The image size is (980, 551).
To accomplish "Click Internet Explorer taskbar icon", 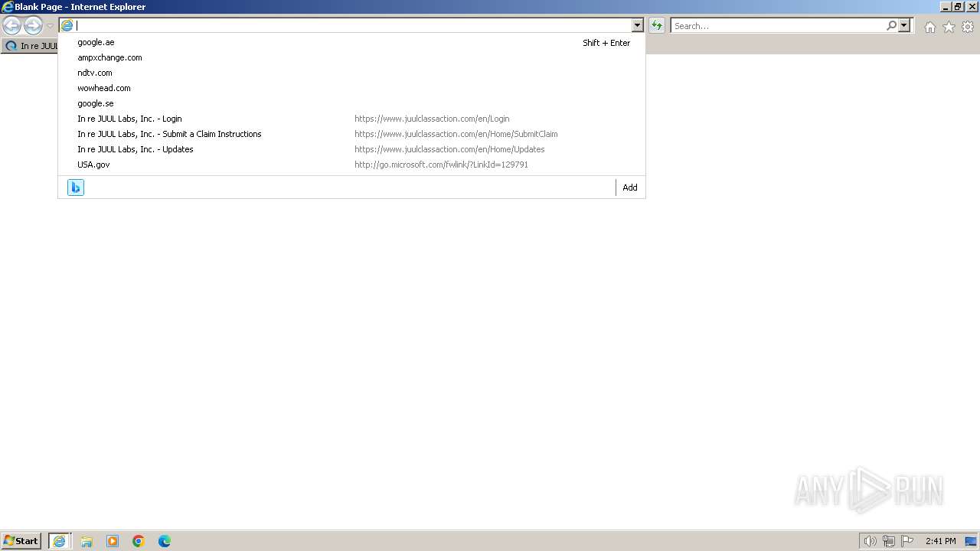I will click(60, 541).
